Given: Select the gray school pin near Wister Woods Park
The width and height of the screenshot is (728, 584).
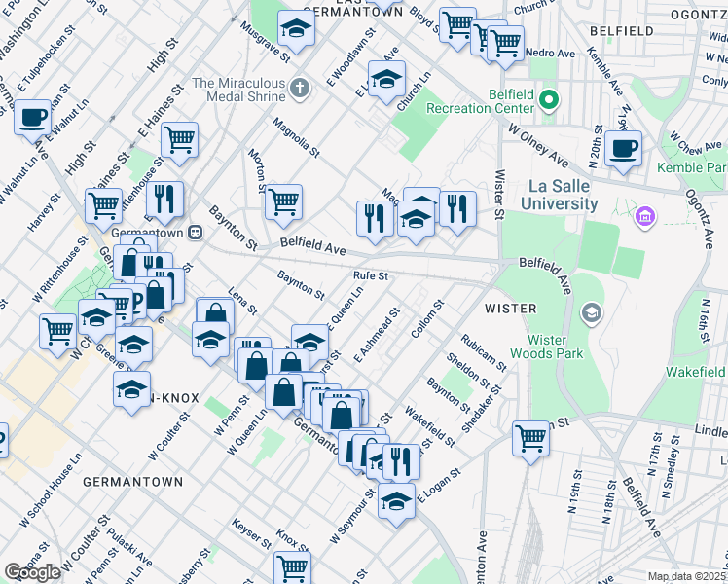Looking at the screenshot, I should [x=592, y=313].
